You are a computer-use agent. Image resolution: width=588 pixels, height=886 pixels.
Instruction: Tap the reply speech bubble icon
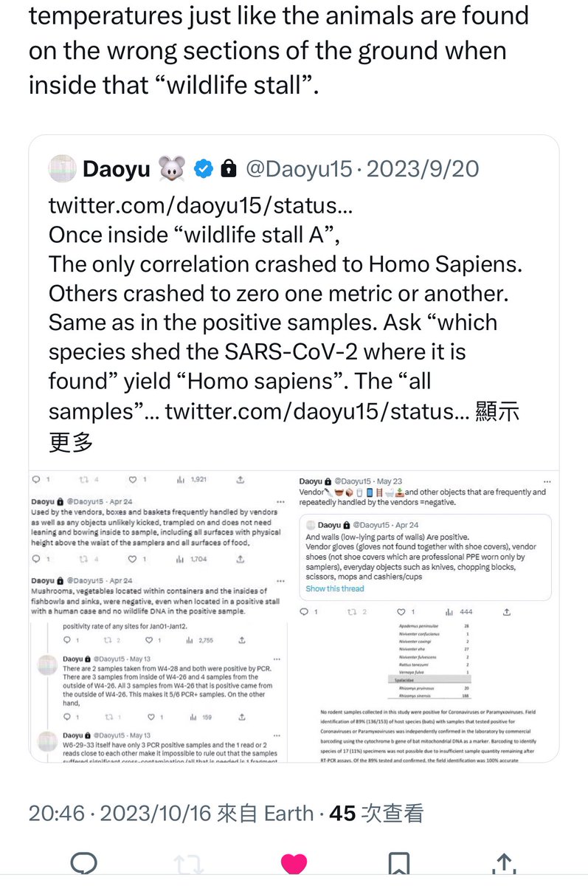84,864
